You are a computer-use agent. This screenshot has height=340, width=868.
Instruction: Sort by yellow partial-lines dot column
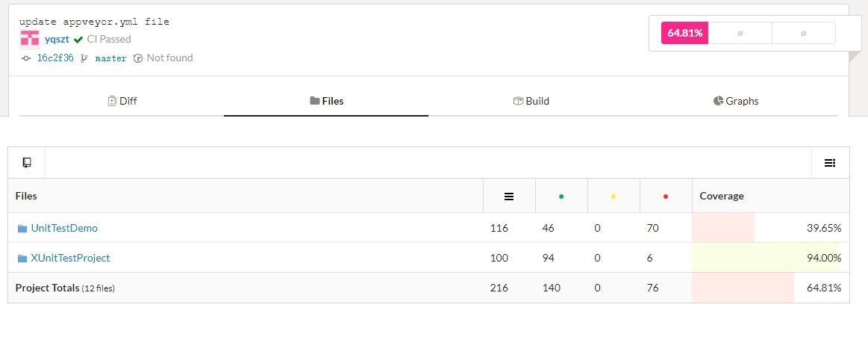click(613, 197)
